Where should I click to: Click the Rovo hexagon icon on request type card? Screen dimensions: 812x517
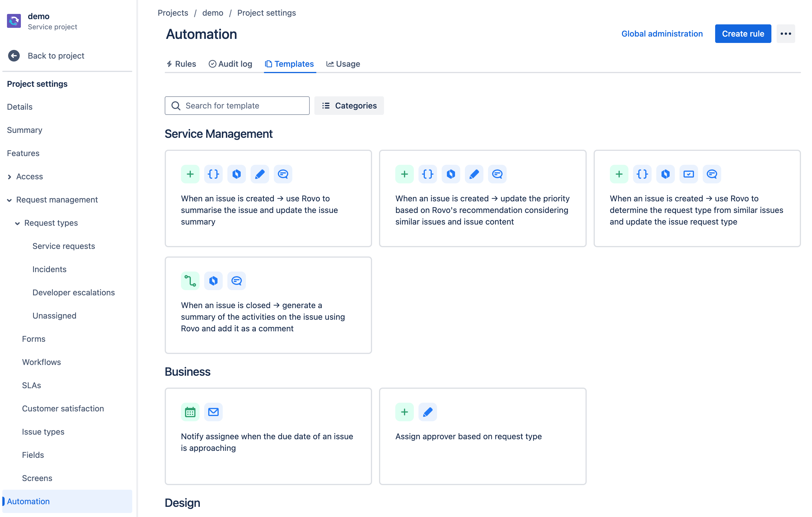665,174
